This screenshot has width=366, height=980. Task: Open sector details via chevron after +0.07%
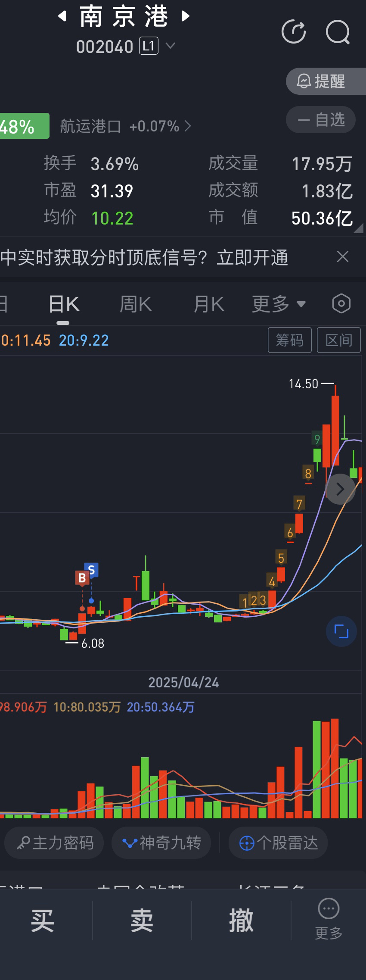point(188,126)
